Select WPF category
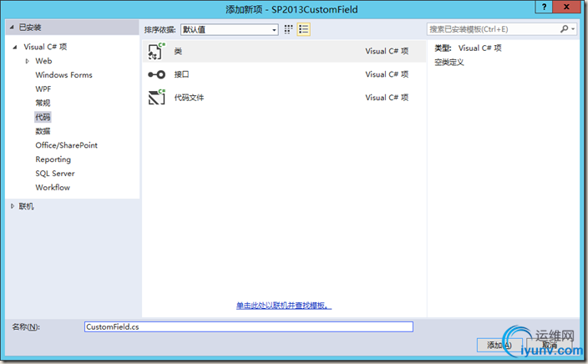This screenshot has height=364, width=588. coord(43,88)
